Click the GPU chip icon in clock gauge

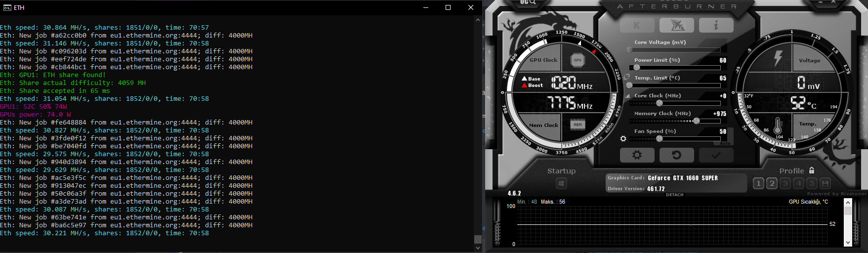(578, 60)
